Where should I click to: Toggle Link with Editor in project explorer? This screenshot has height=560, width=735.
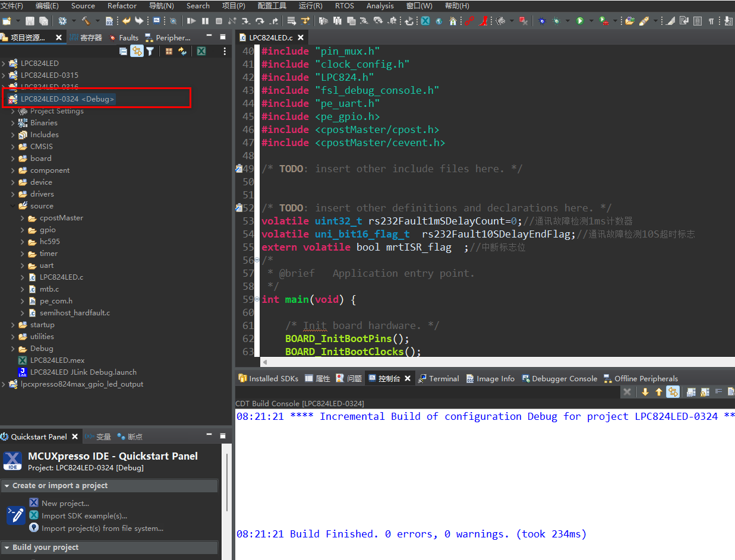pyautogui.click(x=137, y=52)
